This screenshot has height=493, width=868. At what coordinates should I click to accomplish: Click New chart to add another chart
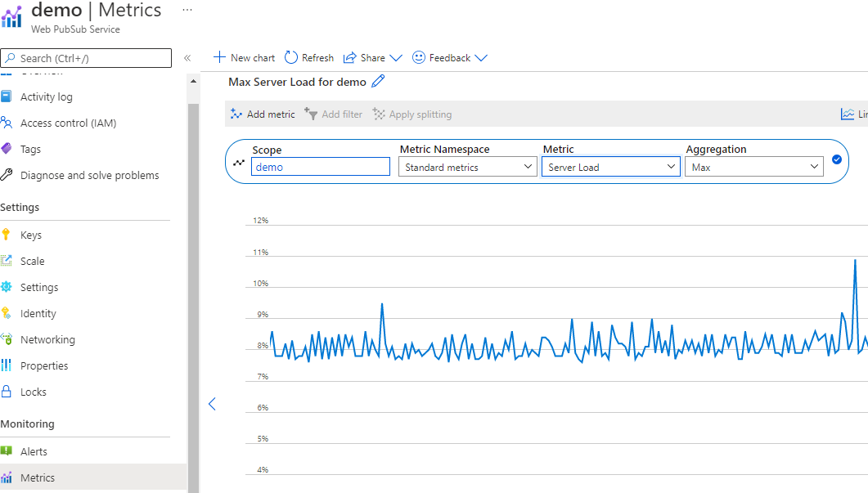(243, 57)
